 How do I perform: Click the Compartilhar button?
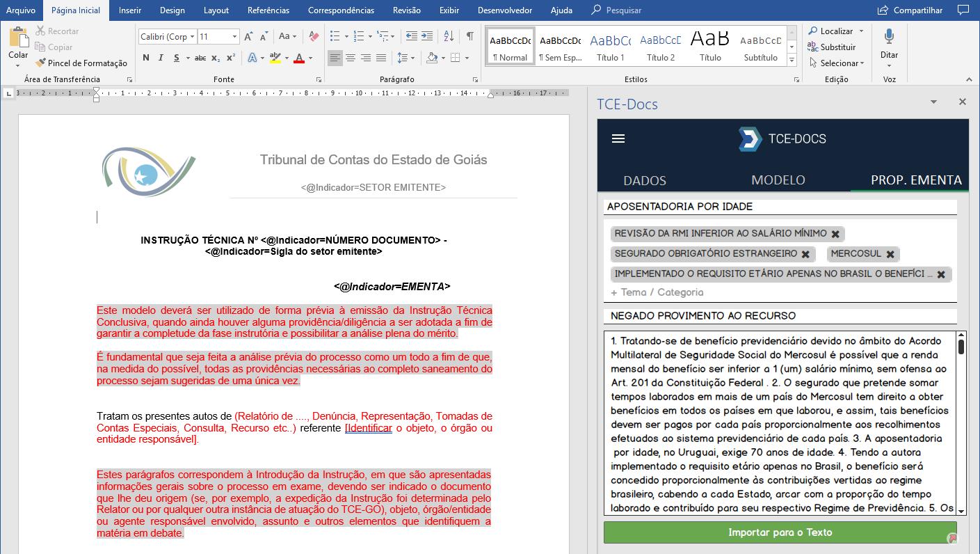click(910, 10)
